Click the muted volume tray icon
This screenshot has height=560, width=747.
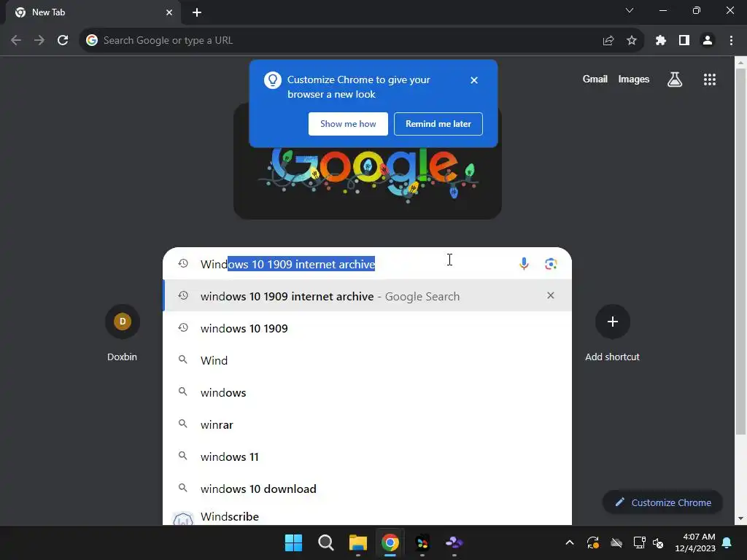(658, 542)
